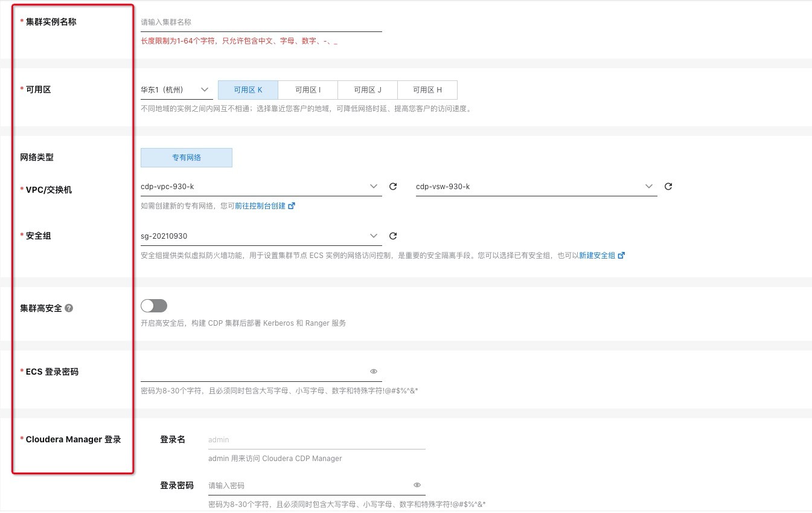The image size is (812, 513).
Task: Click hint admin 用来访问 Cloudera CDP Manager
Action: tap(275, 459)
